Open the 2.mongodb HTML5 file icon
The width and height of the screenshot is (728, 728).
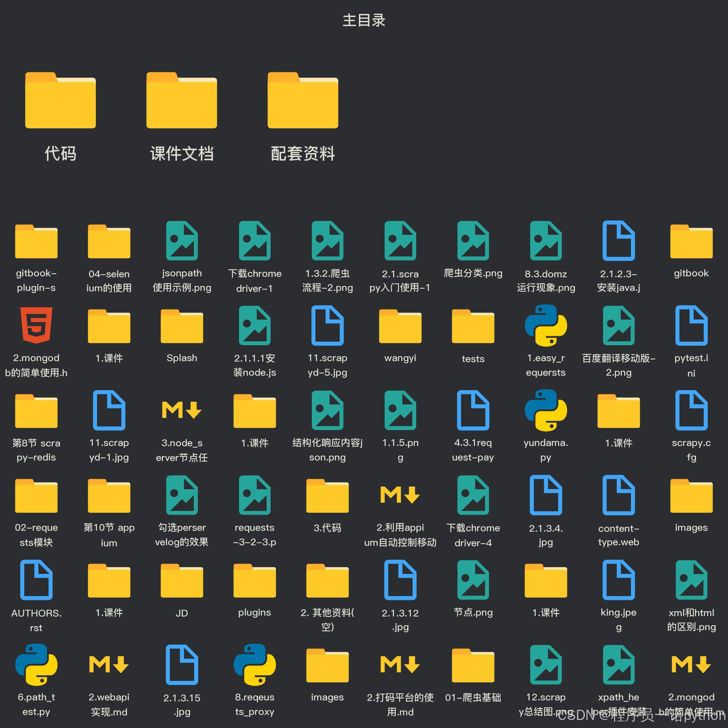(36, 325)
